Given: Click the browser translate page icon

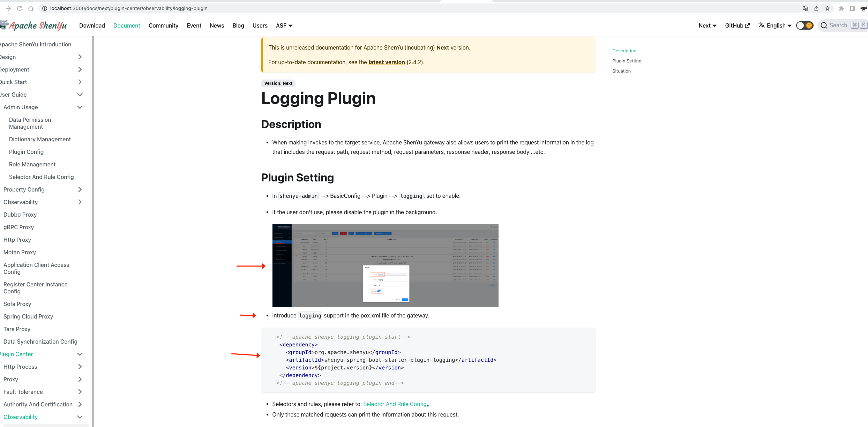Looking at the screenshot, I should pos(805,8).
